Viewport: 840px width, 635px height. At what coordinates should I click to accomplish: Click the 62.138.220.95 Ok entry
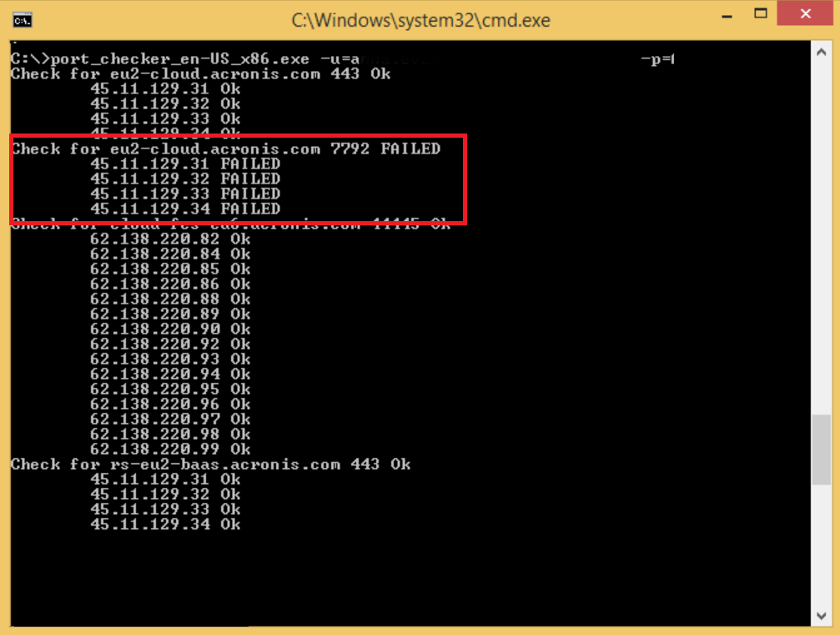click(170, 390)
